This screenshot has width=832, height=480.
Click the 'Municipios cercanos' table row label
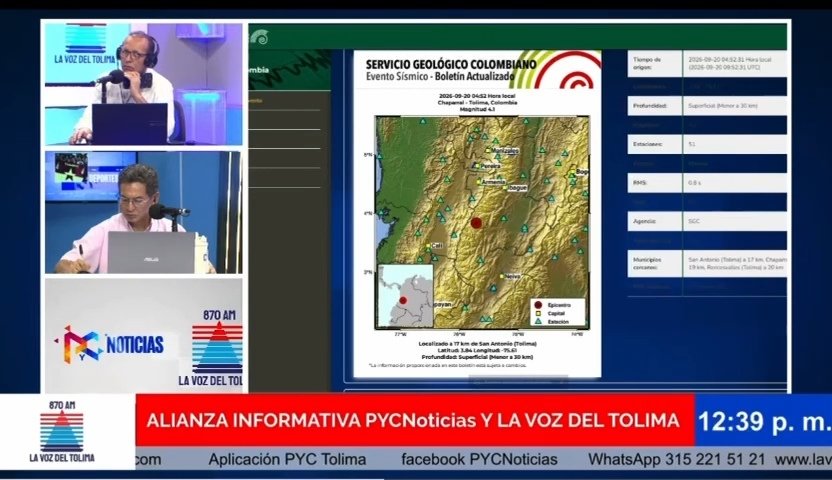pyautogui.click(x=647, y=264)
